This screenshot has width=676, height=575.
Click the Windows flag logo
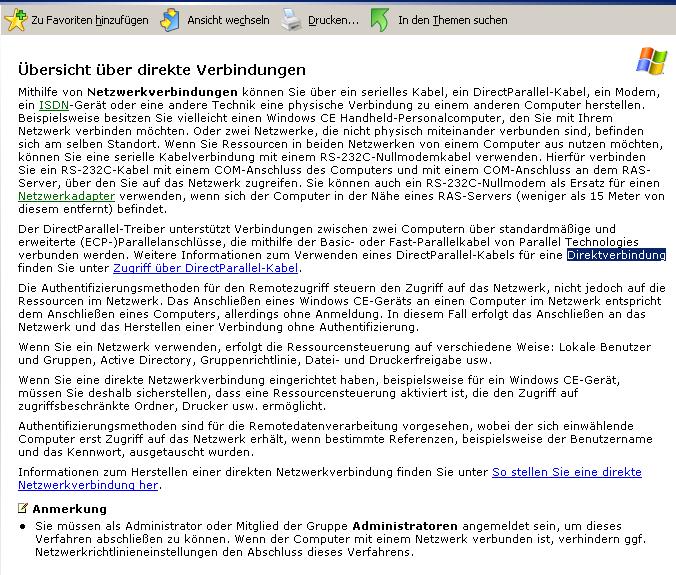[x=651, y=61]
